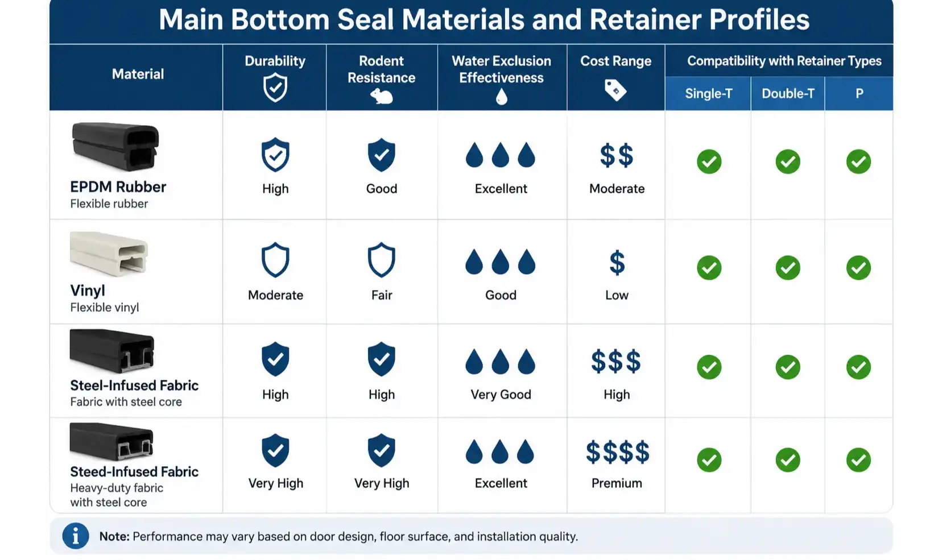Screen dimensions: 934x560
Task: Click the EPDM Rubber product image
Action: (115, 147)
